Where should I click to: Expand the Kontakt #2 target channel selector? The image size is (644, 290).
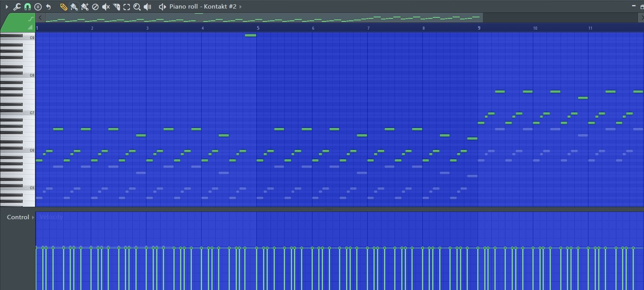(240, 7)
